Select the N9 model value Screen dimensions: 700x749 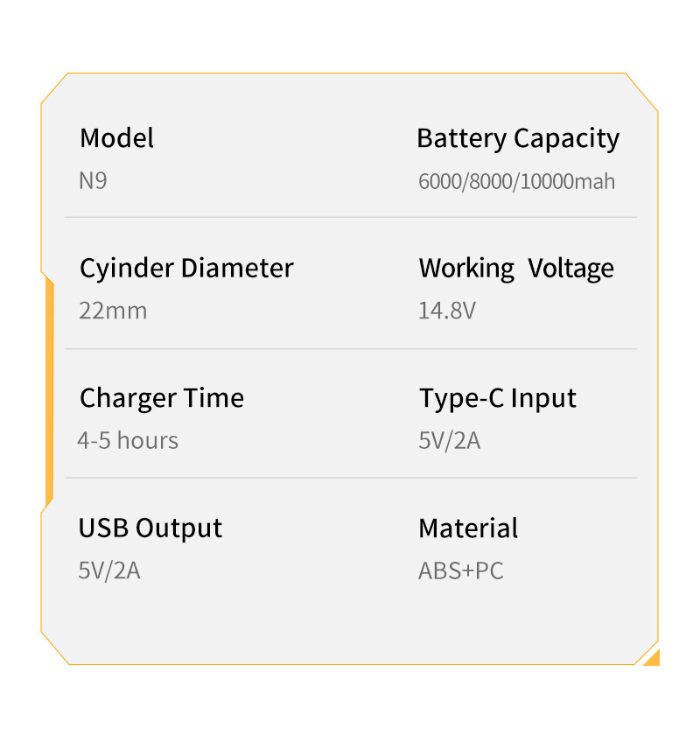pos(93,181)
